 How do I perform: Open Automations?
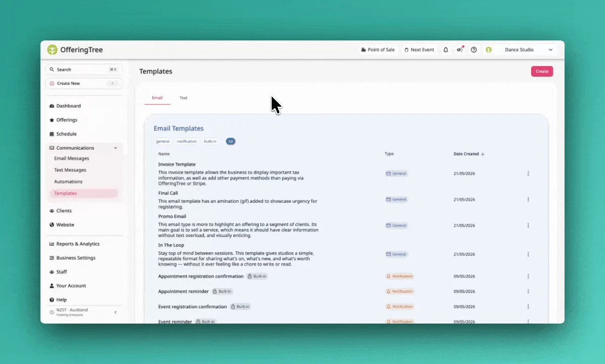point(68,181)
